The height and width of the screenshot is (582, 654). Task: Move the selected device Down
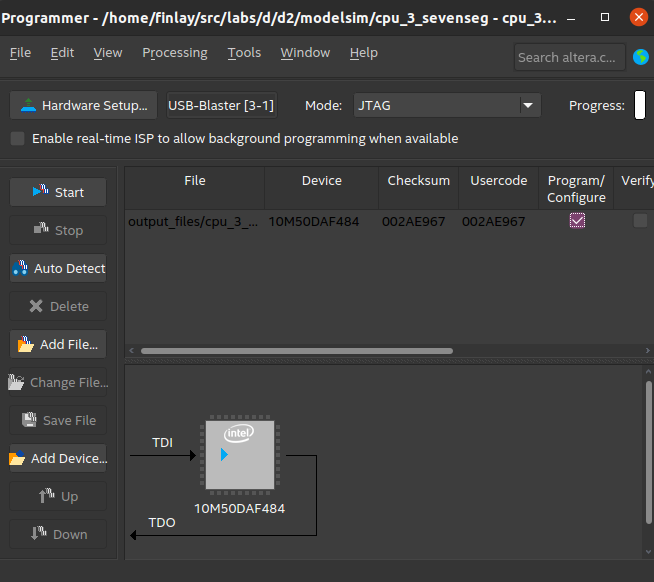point(58,534)
